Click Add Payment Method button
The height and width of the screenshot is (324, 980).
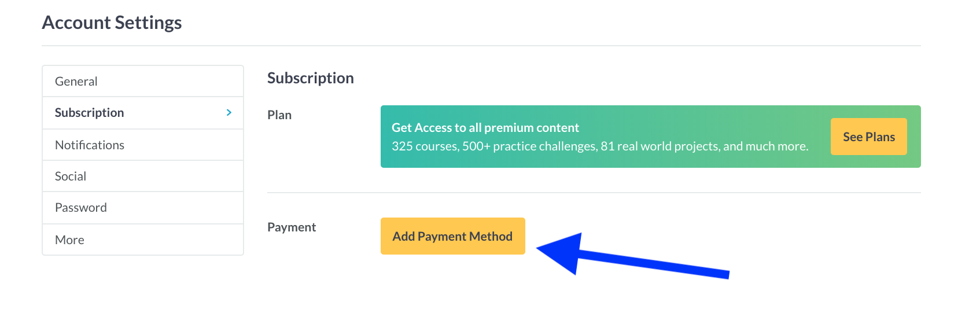[452, 236]
